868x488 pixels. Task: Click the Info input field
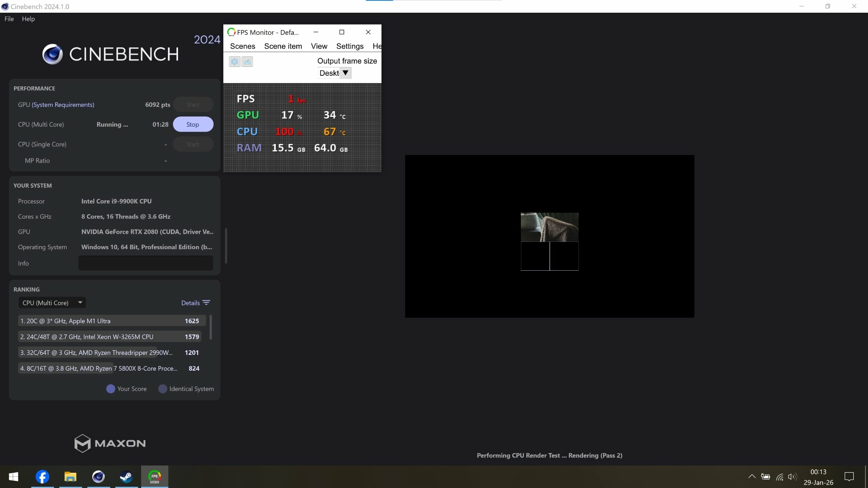tap(146, 263)
